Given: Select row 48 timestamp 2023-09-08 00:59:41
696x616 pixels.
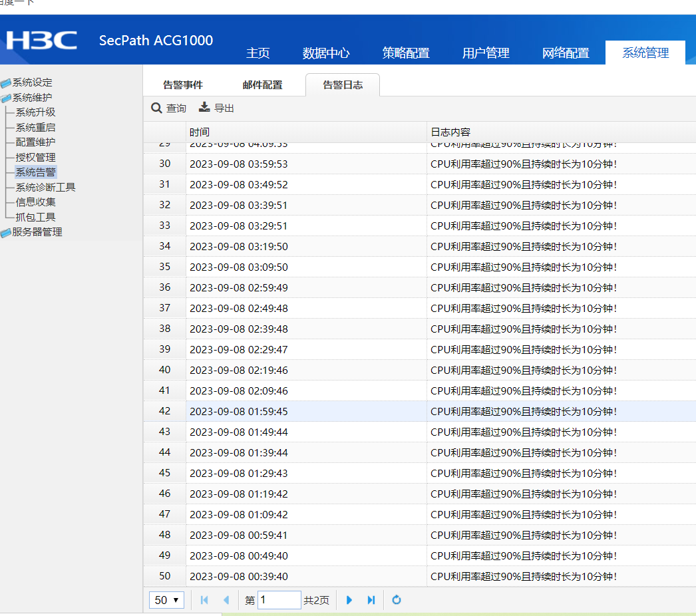Looking at the screenshot, I should click(239, 536).
